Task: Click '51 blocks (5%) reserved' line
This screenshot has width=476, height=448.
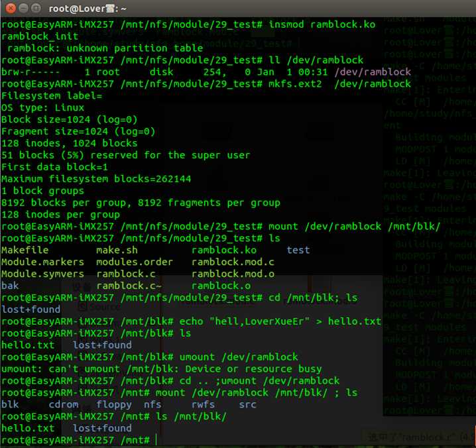Action: [x=126, y=155]
